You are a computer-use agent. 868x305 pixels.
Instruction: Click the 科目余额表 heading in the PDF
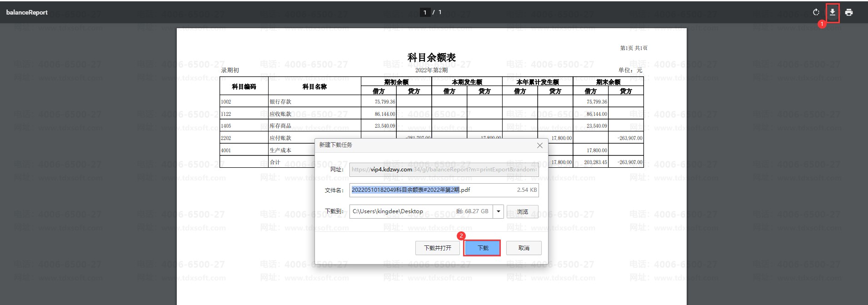click(431, 58)
